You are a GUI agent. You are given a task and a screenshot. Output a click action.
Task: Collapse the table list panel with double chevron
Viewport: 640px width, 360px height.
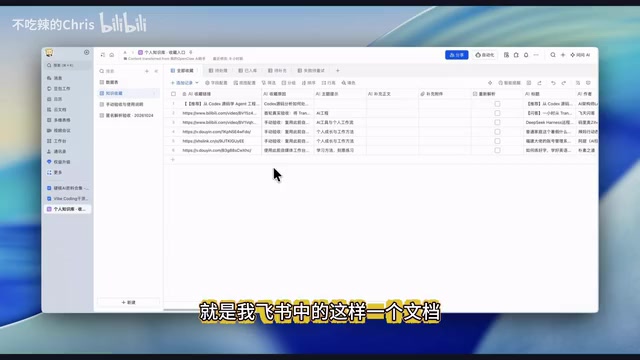pos(156,71)
